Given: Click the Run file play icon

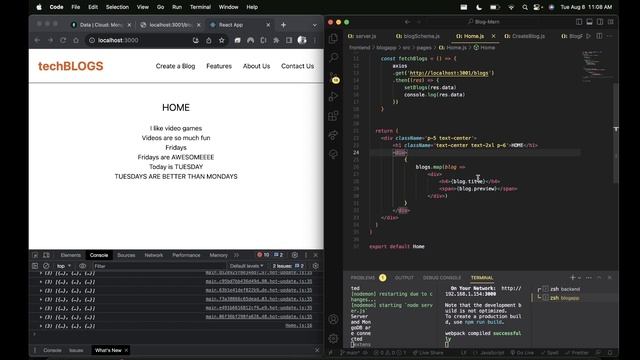Looking at the screenshot, I should click(x=588, y=36).
